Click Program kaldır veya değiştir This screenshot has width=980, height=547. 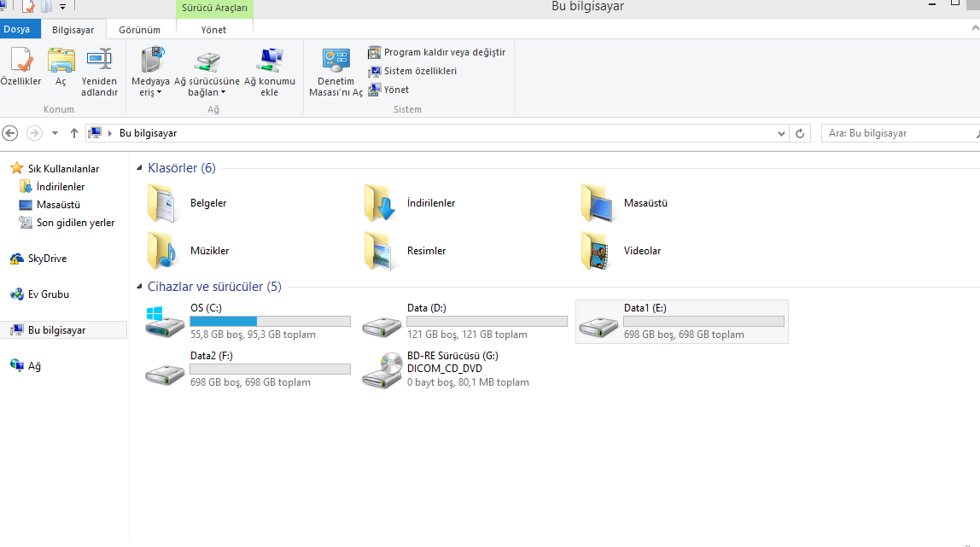coord(436,52)
